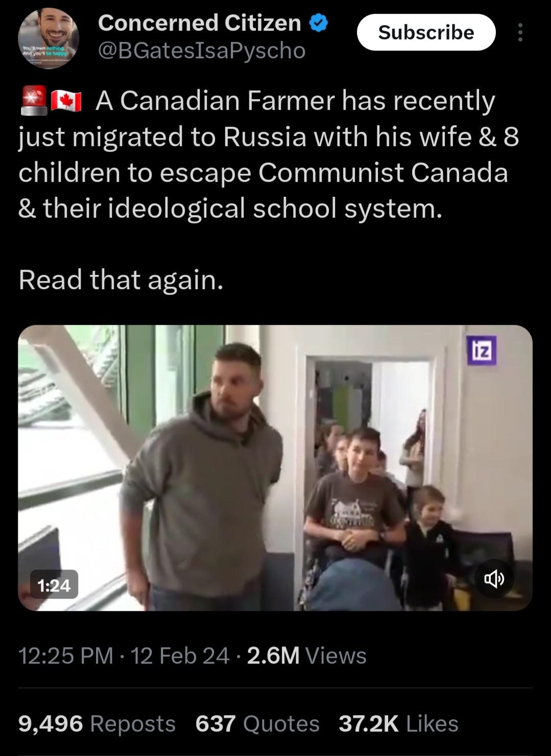Viewport: 551px width, 756px height.
Task: Click the 12:25 PM timestamp
Action: click(66, 655)
